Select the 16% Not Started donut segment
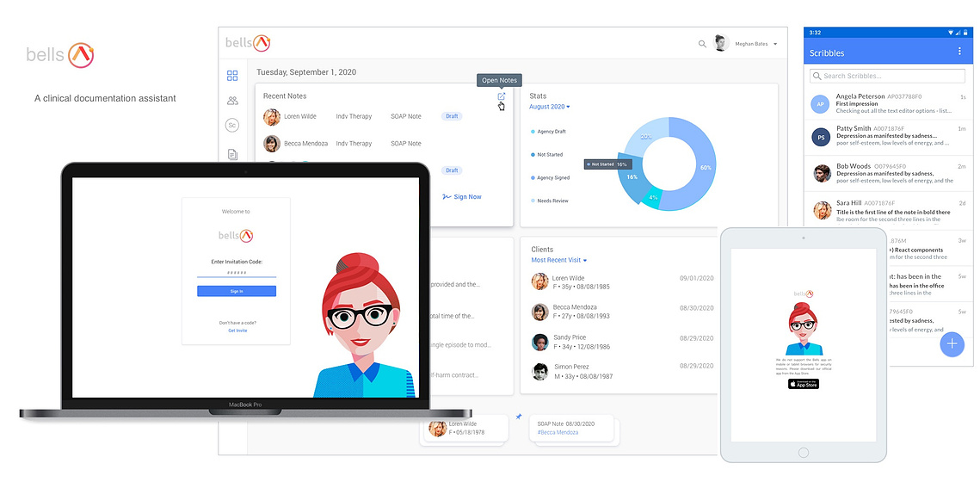This screenshot has width=980, height=482. [632, 178]
